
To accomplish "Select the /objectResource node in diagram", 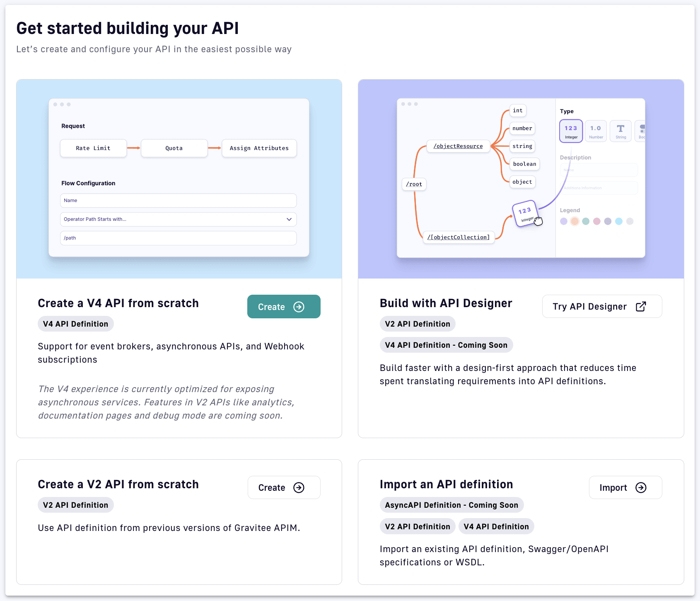I will pos(458,146).
